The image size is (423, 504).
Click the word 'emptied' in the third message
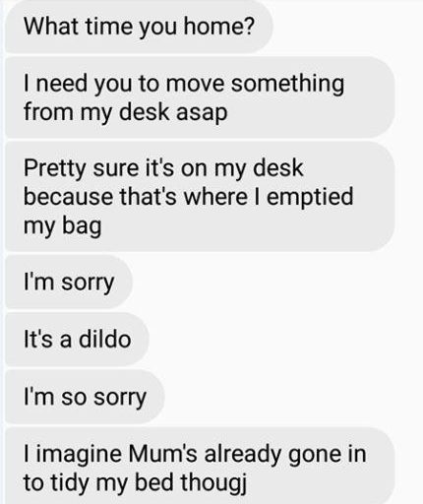click(310, 198)
